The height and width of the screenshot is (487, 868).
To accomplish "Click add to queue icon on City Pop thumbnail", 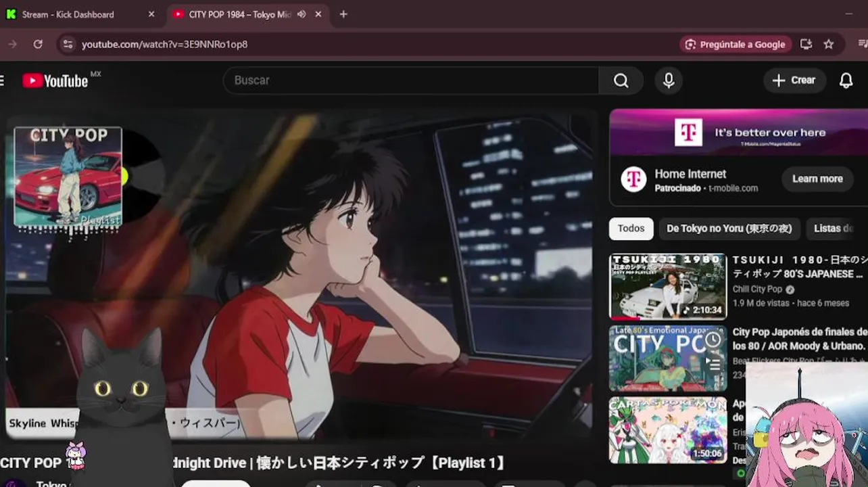I will click(713, 364).
